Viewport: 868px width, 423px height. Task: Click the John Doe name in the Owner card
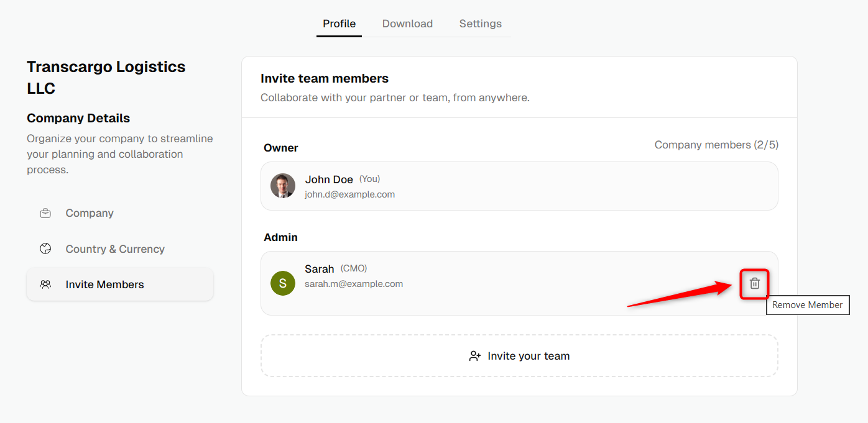(329, 180)
